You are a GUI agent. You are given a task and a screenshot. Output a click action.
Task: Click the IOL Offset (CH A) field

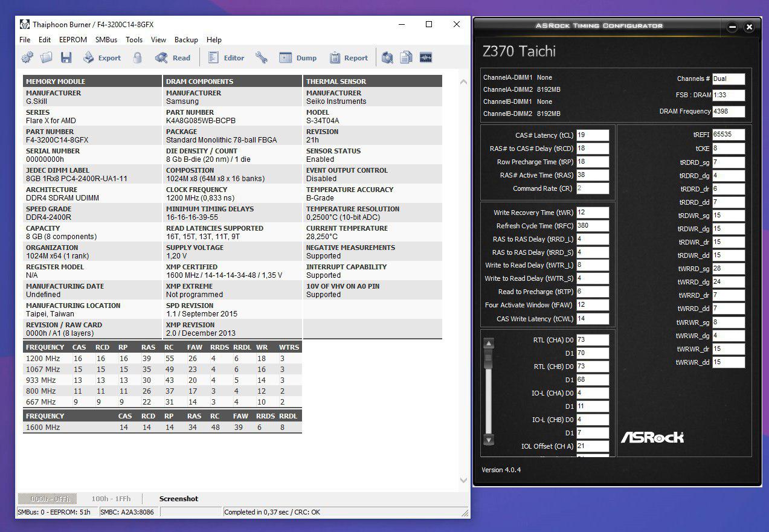coord(593,446)
